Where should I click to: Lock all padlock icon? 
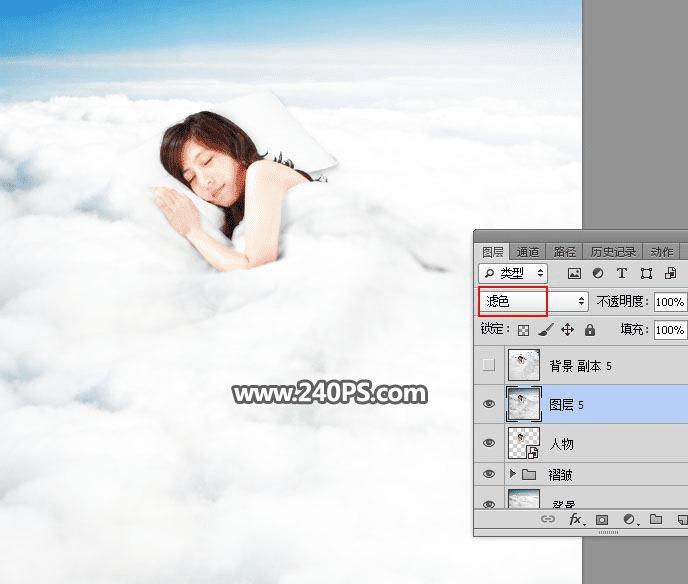(590, 330)
